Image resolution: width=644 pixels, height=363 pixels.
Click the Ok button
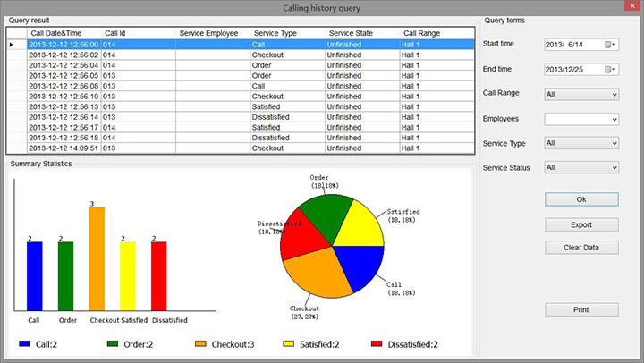[580, 198]
